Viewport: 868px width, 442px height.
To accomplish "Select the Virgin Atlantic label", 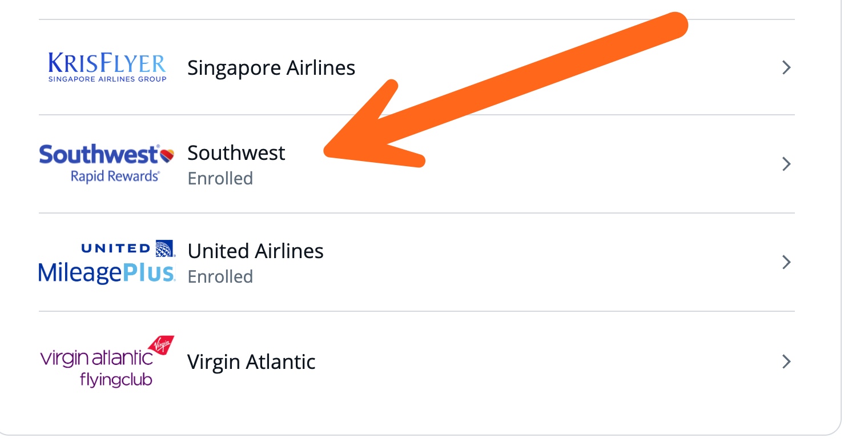I will [x=252, y=361].
